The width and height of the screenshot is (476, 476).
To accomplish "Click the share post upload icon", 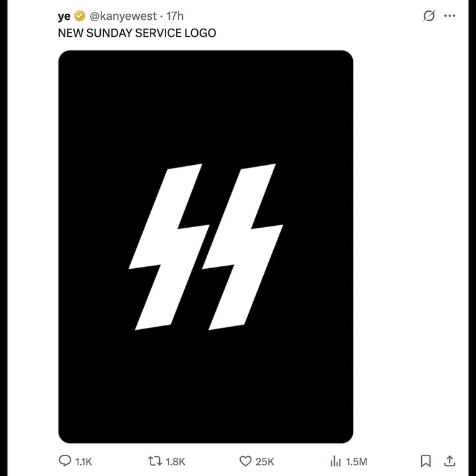I will coord(449,461).
